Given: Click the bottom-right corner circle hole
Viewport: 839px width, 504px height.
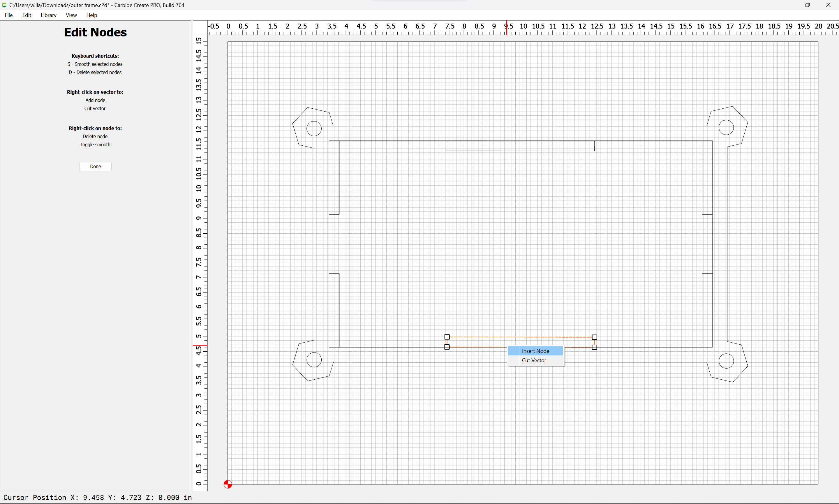Looking at the screenshot, I should tap(726, 361).
